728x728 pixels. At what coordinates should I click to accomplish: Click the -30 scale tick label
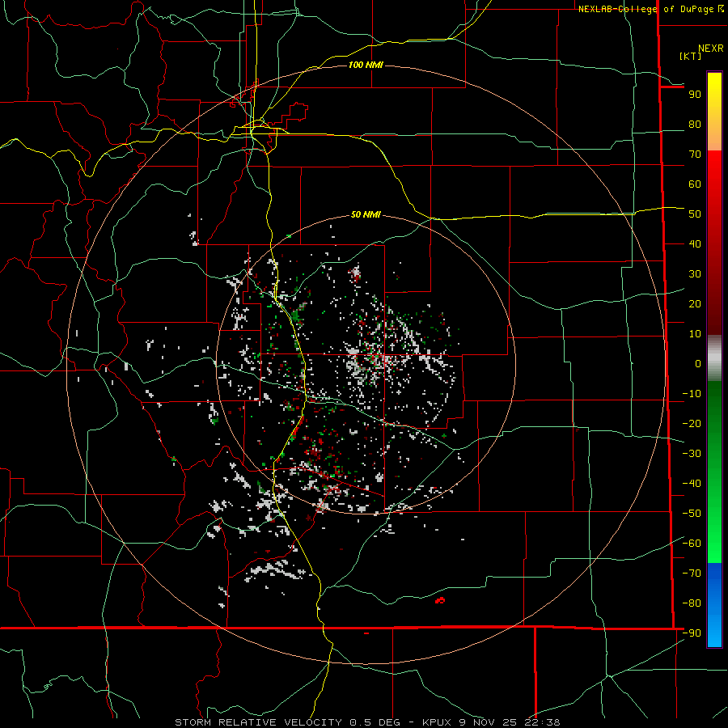click(x=692, y=454)
